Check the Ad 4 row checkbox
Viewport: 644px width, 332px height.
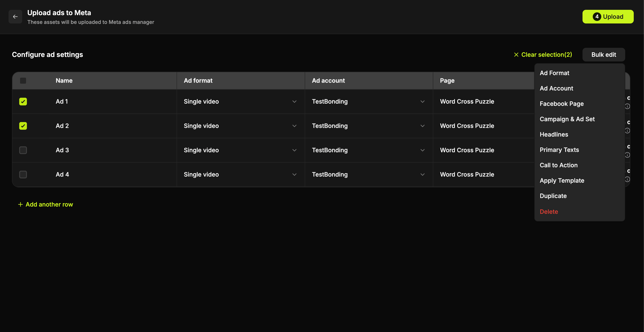pos(23,174)
